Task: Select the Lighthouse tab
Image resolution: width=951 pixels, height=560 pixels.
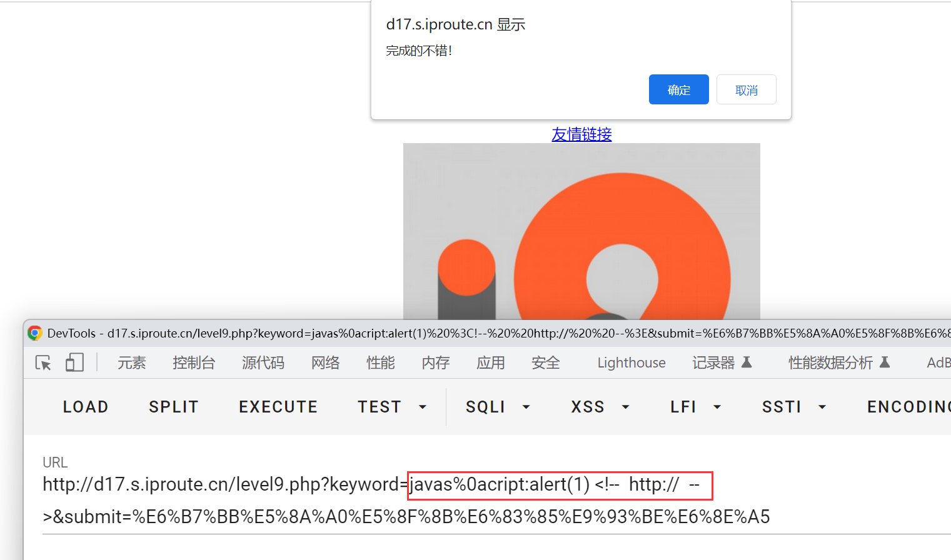Action: [x=631, y=362]
